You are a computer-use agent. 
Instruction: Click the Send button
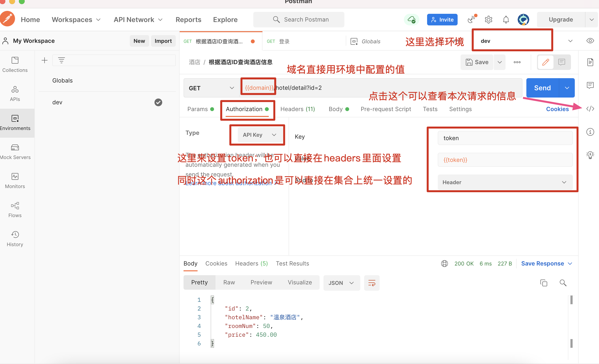tap(542, 88)
